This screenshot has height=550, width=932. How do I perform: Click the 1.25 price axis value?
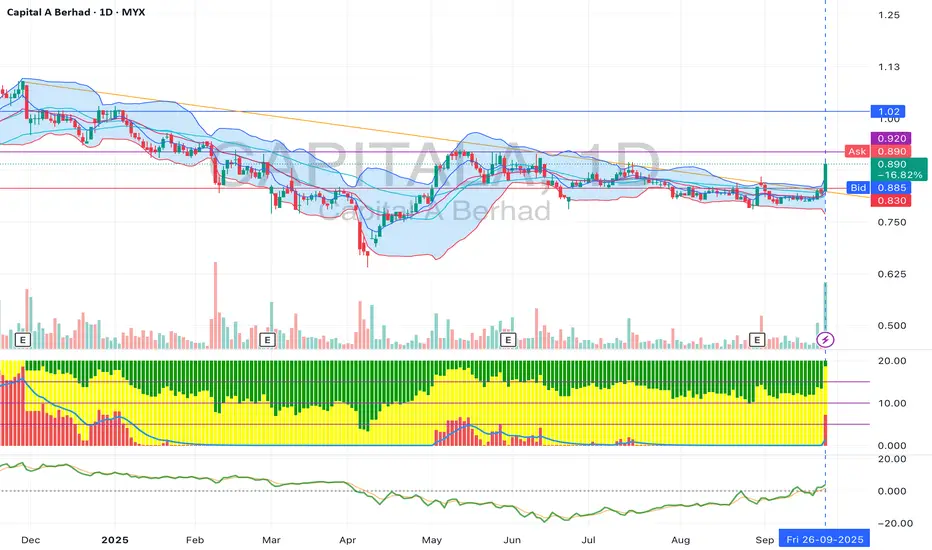[x=889, y=15]
